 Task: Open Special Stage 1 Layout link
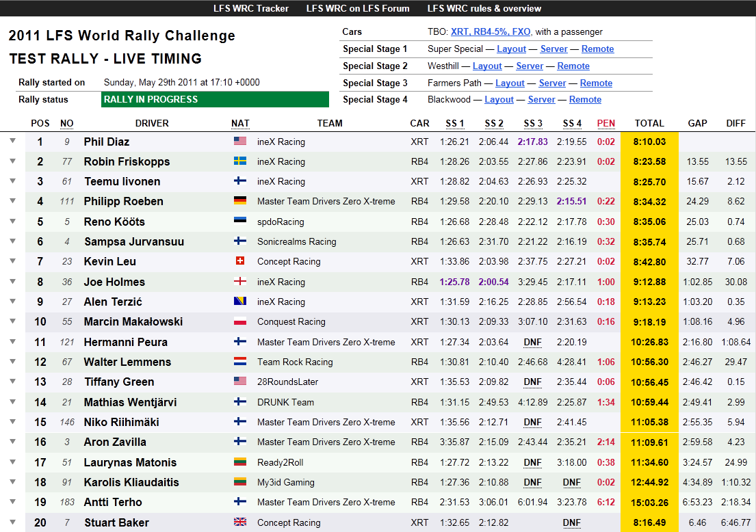coord(511,49)
